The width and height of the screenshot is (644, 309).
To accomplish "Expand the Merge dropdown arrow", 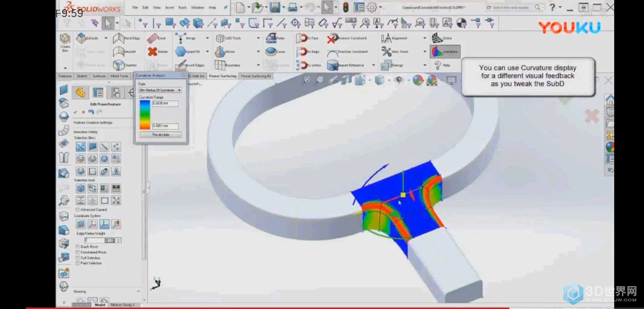I will (x=207, y=38).
